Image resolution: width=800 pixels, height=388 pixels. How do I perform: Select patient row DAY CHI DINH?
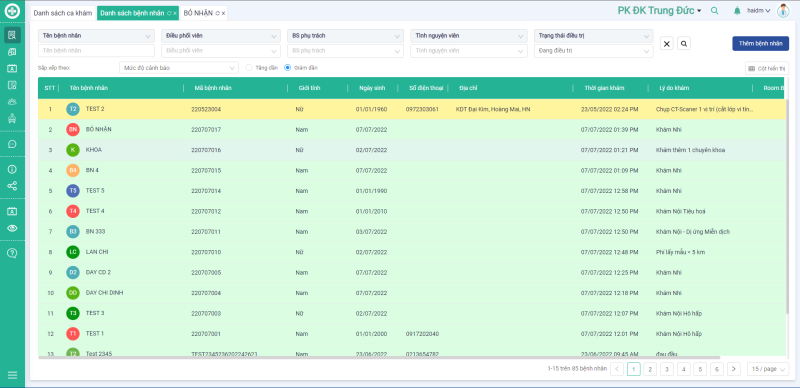(x=412, y=293)
